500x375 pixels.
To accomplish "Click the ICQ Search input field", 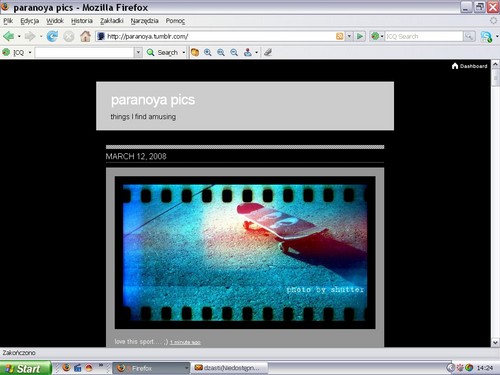I will (424, 36).
